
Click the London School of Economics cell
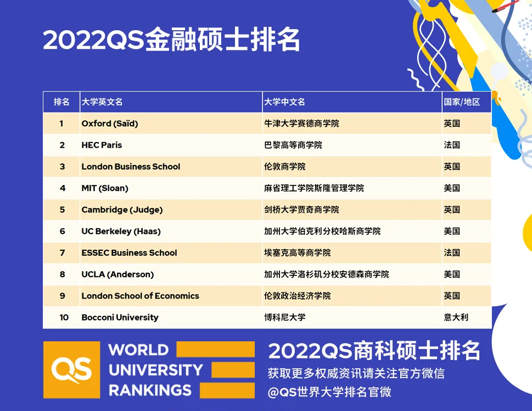click(171, 296)
